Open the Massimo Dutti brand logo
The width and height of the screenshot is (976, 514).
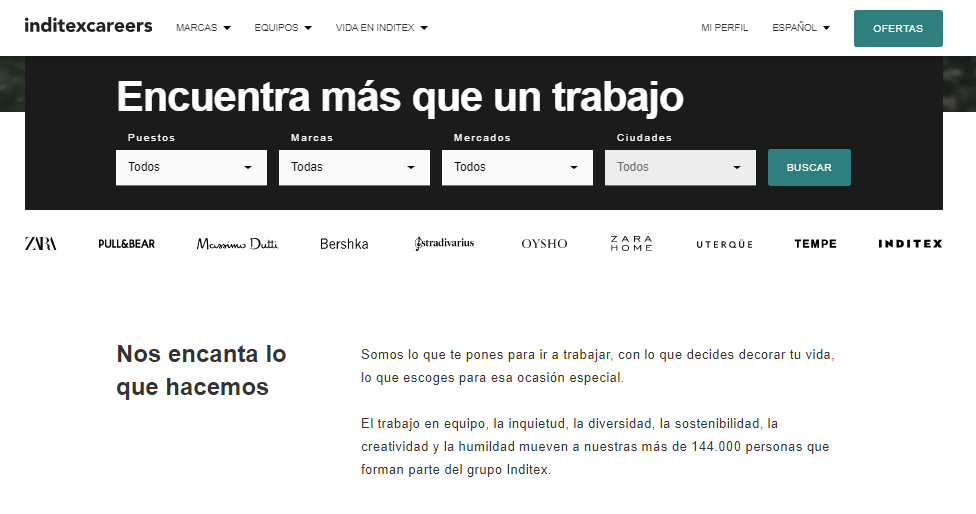pyautogui.click(x=237, y=244)
